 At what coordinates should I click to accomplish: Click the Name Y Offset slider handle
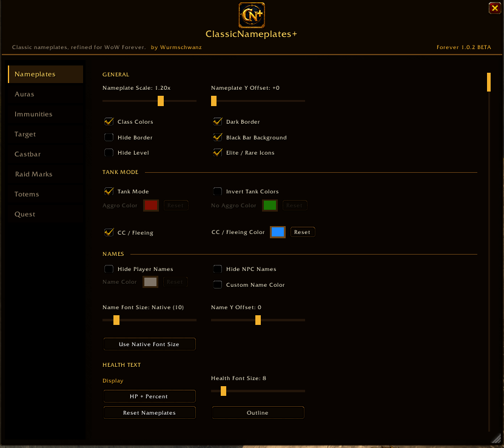pos(258,320)
